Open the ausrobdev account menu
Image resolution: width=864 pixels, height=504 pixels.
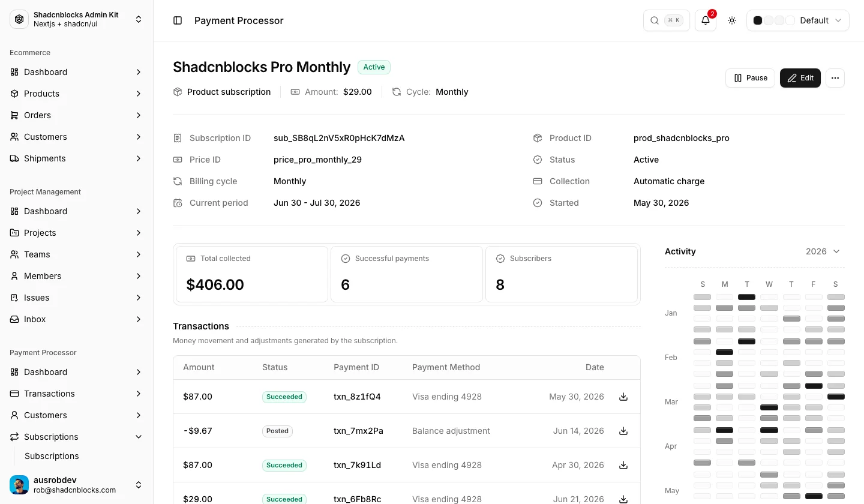(x=77, y=485)
